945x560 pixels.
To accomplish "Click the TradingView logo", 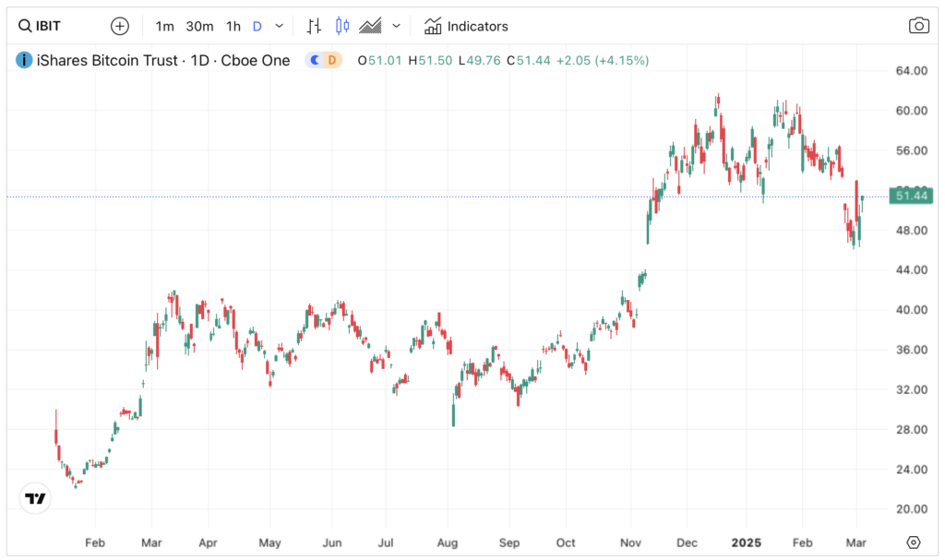I will (x=36, y=498).
